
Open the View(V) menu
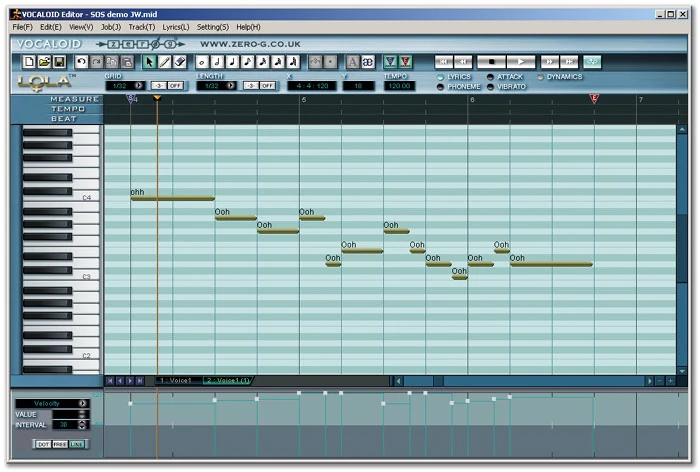[81, 27]
